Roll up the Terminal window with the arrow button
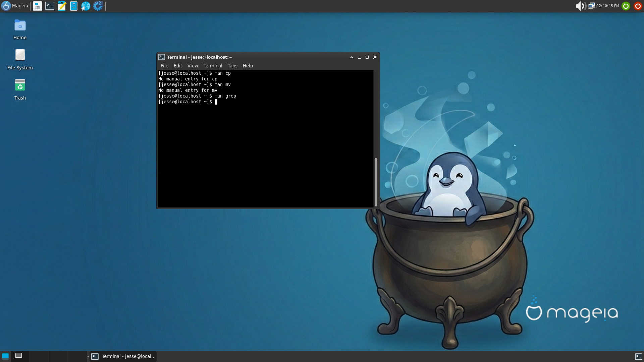This screenshot has height=362, width=644. [x=352, y=57]
